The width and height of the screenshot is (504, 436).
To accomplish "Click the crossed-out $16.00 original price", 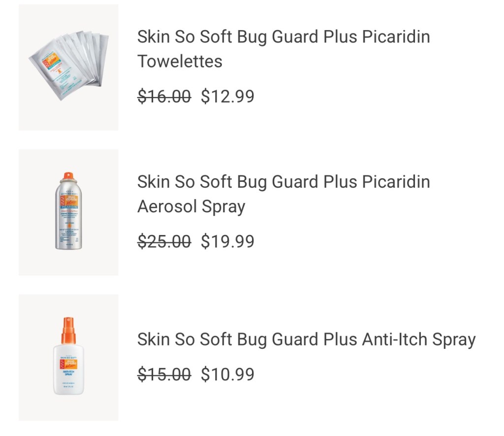I will click(x=164, y=97).
